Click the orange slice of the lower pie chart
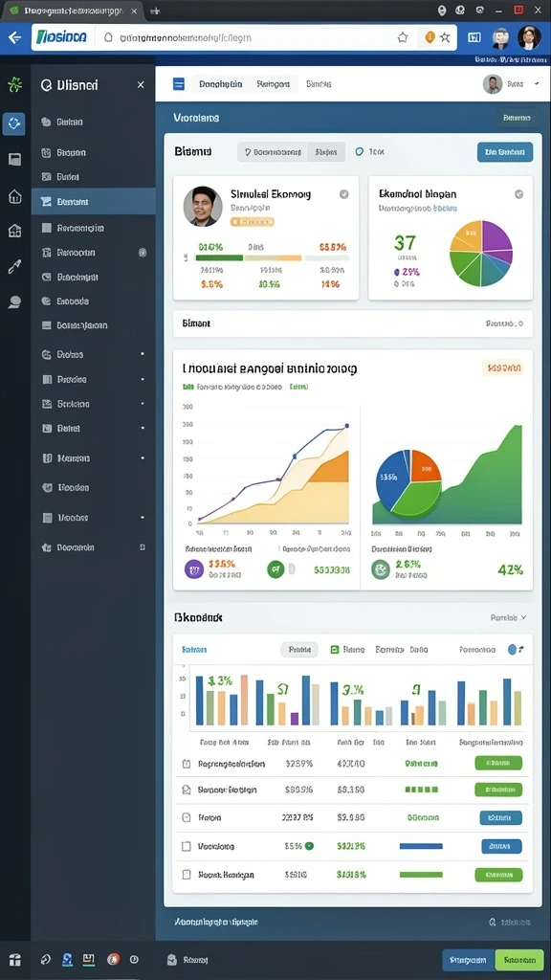The width and height of the screenshot is (551, 980). click(425, 465)
